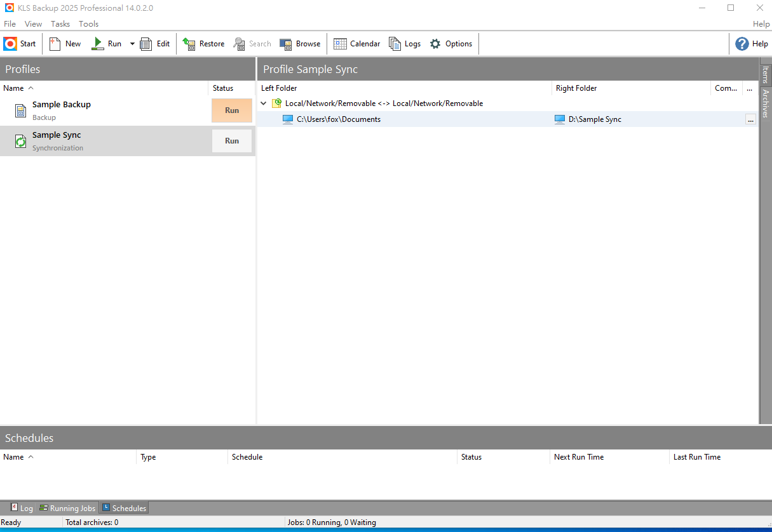Open the Logs viewer
This screenshot has width=772, height=532.
405,44
